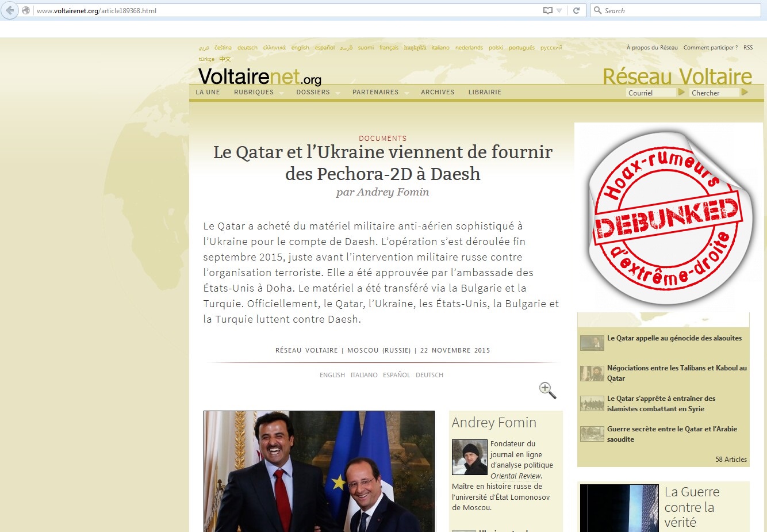Screen dimensions: 767x532
Task: Click thumbnail beside islamistes combattant en Syrie article
Action: click(592, 404)
